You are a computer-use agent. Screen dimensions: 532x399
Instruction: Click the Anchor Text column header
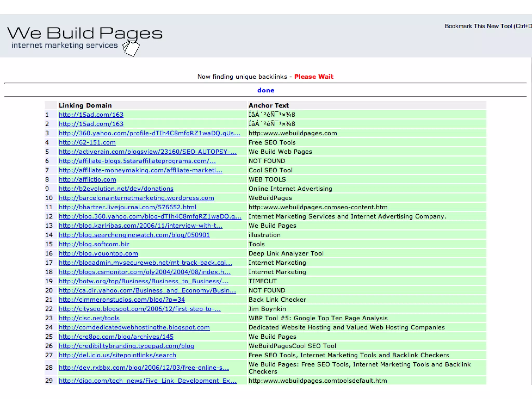pyautogui.click(x=268, y=105)
